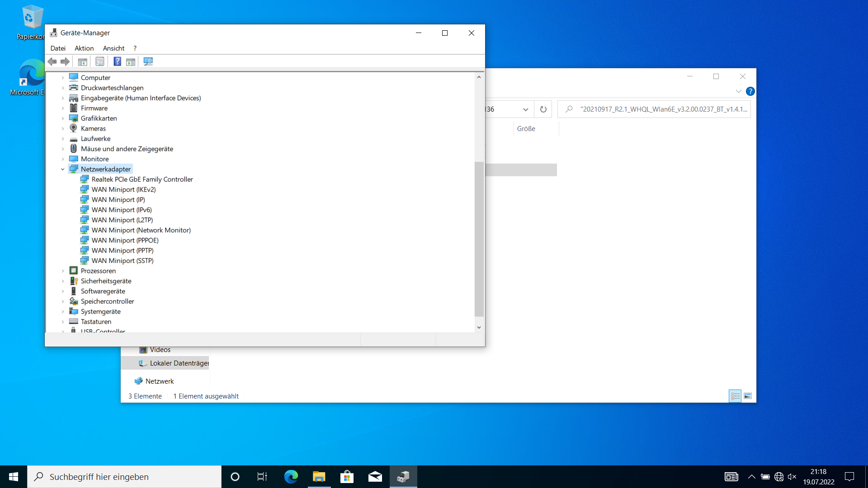This screenshot has height=488, width=868.
Task: Click the properties toolbar icon
Action: point(100,61)
